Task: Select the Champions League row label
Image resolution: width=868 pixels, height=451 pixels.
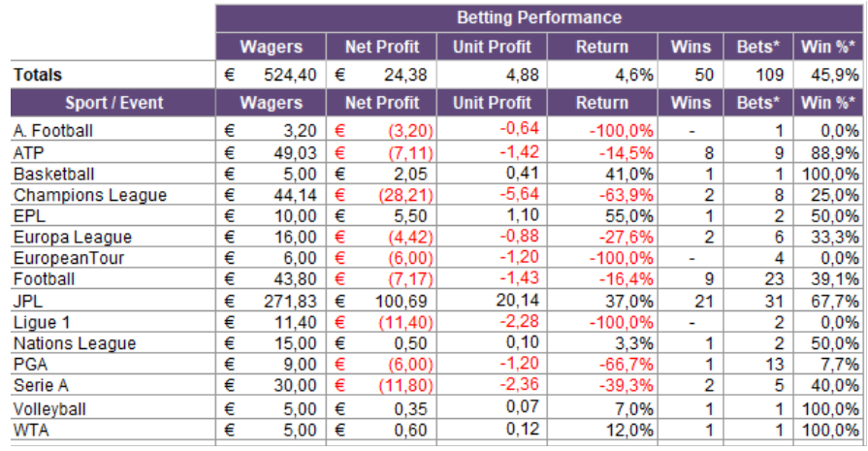Action: coord(89,195)
